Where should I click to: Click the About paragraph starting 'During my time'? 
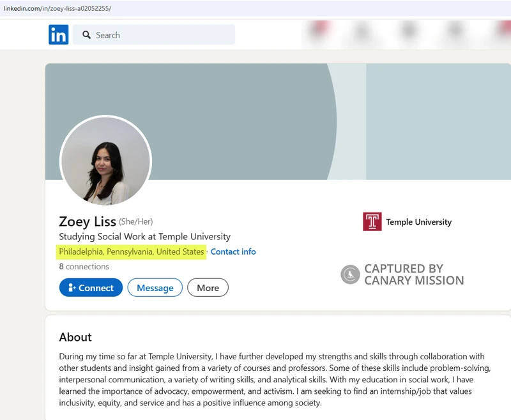(x=275, y=380)
